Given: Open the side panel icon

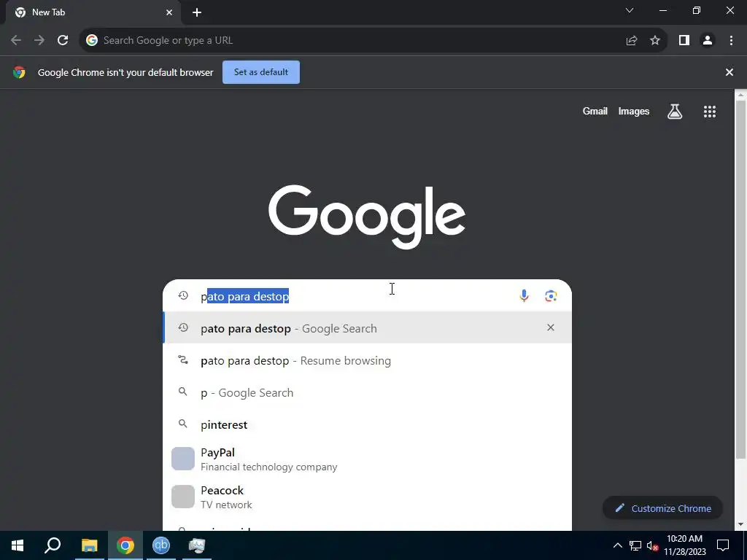Looking at the screenshot, I should (684, 41).
